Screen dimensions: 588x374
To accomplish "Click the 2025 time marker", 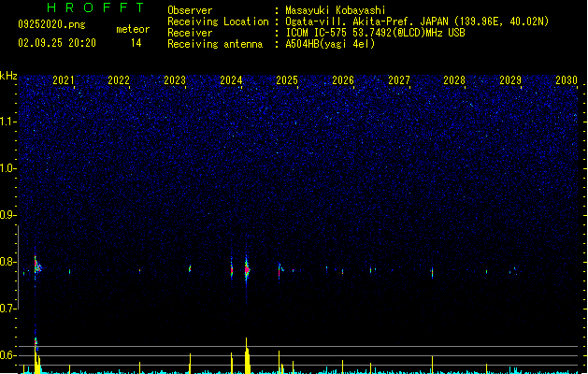I will point(287,80).
